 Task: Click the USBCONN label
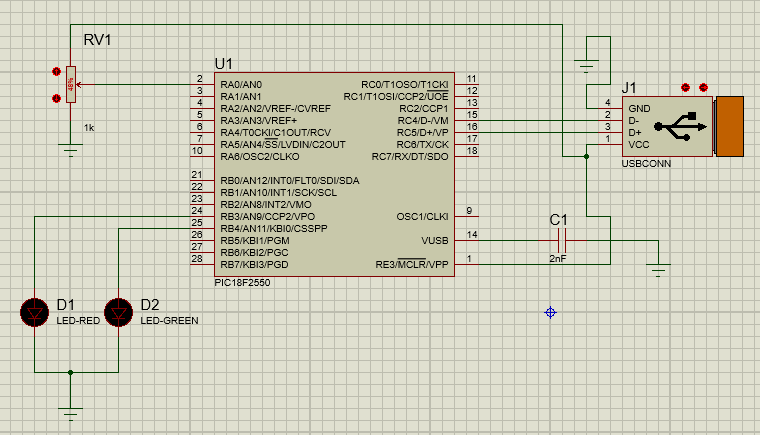646,164
